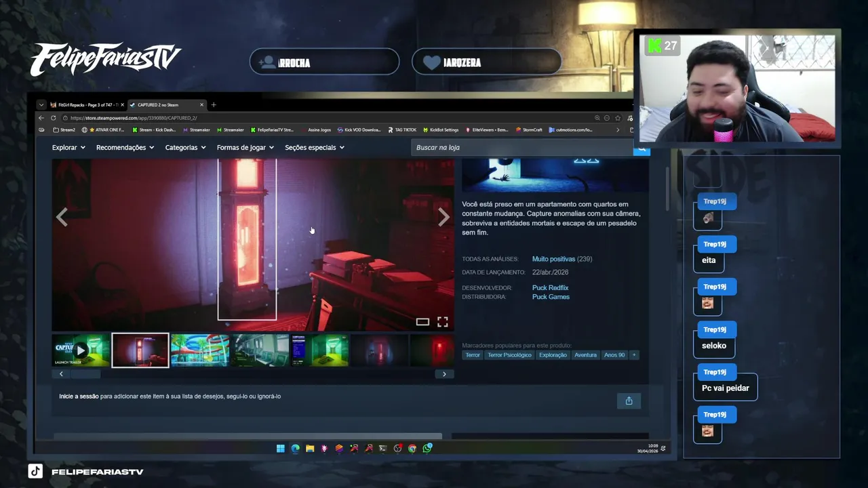Select the gray train interior screenshot thumbnail
Image resolution: width=868 pixels, height=488 pixels.
[x=261, y=350]
